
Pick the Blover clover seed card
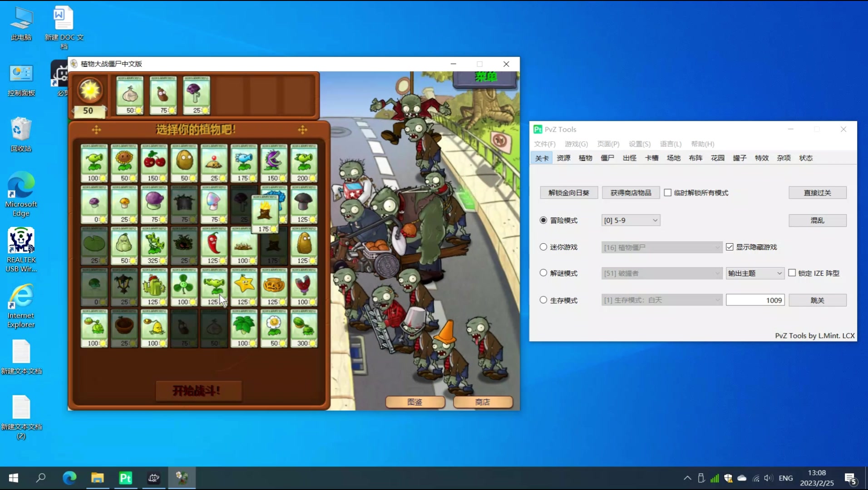click(184, 287)
